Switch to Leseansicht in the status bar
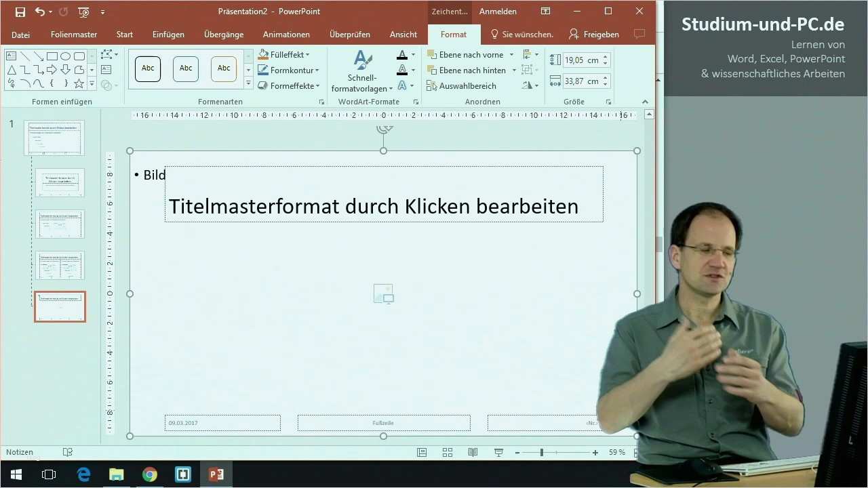Viewport: 868px width, 488px height. 473,452
